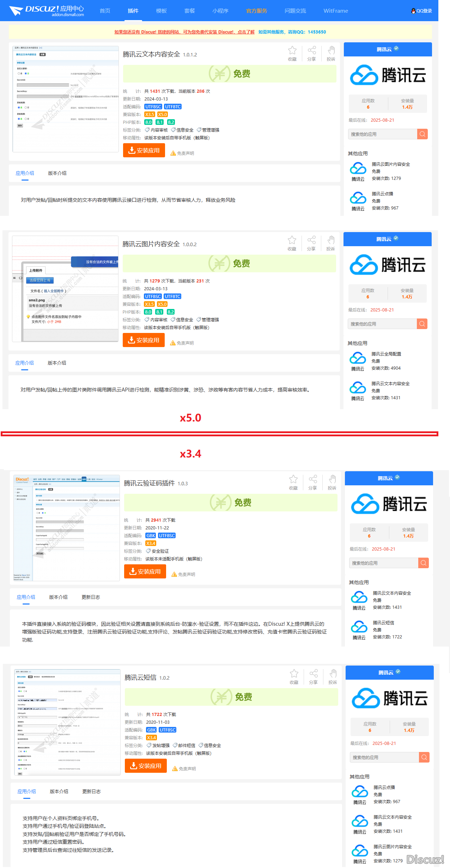The image size is (450, 868).
Task: Open the 腾讯云图片内容安全 screenshot thumbnail
Action: (65, 289)
